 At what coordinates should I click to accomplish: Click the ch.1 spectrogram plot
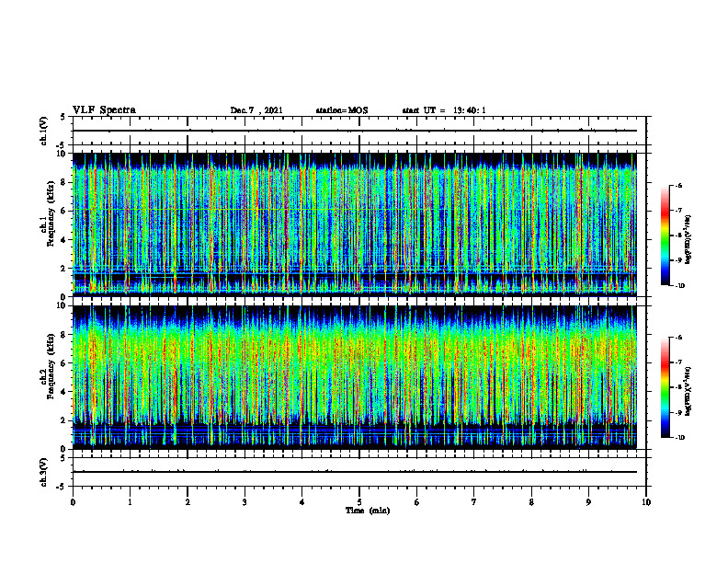pos(355,224)
